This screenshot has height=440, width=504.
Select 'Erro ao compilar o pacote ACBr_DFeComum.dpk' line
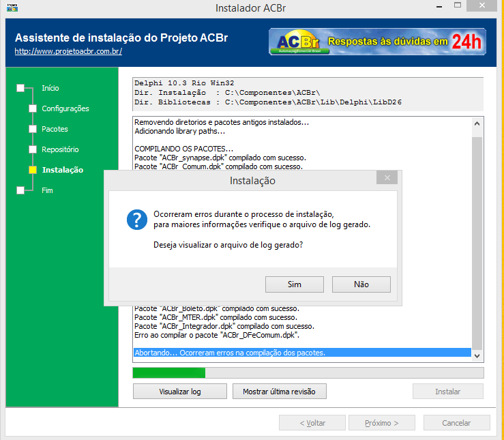[217, 335]
